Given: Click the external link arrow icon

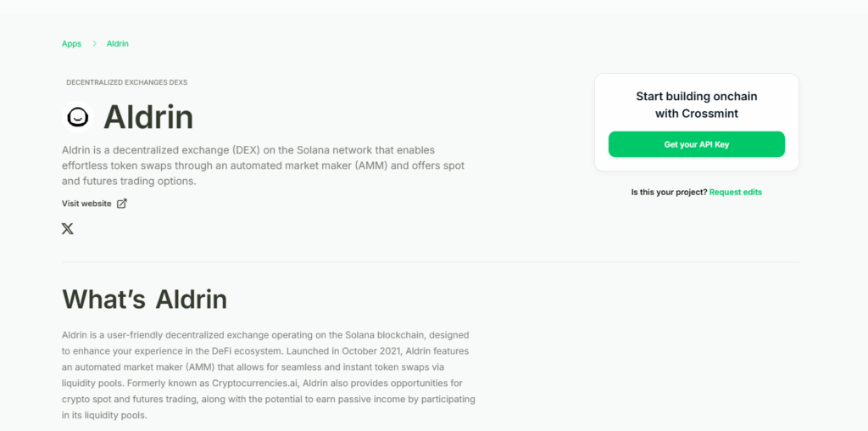Looking at the screenshot, I should pyautogui.click(x=122, y=204).
